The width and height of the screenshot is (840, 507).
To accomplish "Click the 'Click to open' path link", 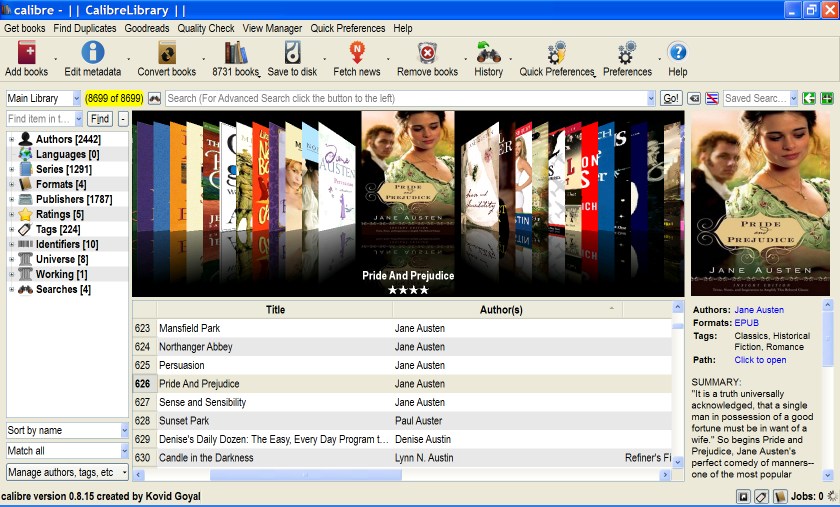I will pyautogui.click(x=760, y=360).
